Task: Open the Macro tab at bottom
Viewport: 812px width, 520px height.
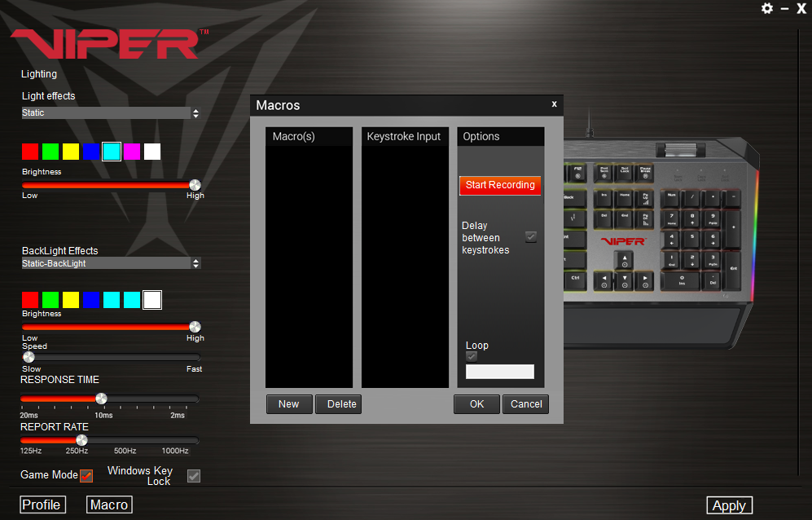Action: click(x=109, y=505)
